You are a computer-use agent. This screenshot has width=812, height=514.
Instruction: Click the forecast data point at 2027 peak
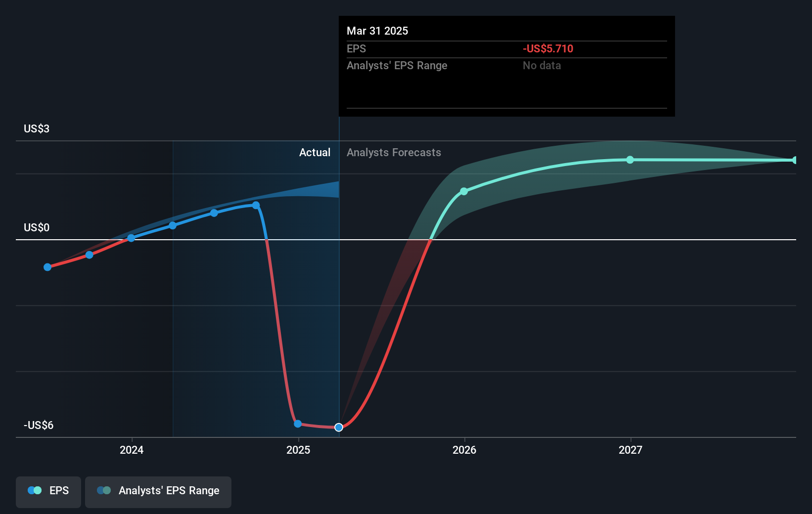coord(630,159)
